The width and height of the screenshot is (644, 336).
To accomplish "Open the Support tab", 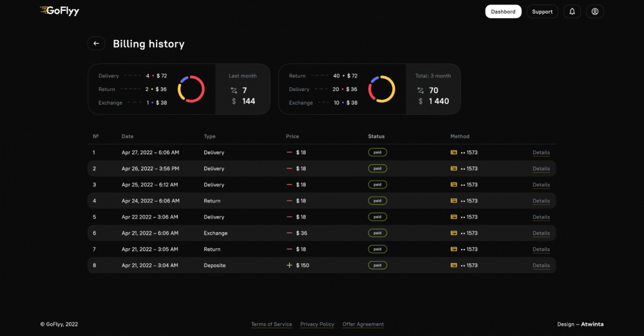I will click(x=542, y=12).
